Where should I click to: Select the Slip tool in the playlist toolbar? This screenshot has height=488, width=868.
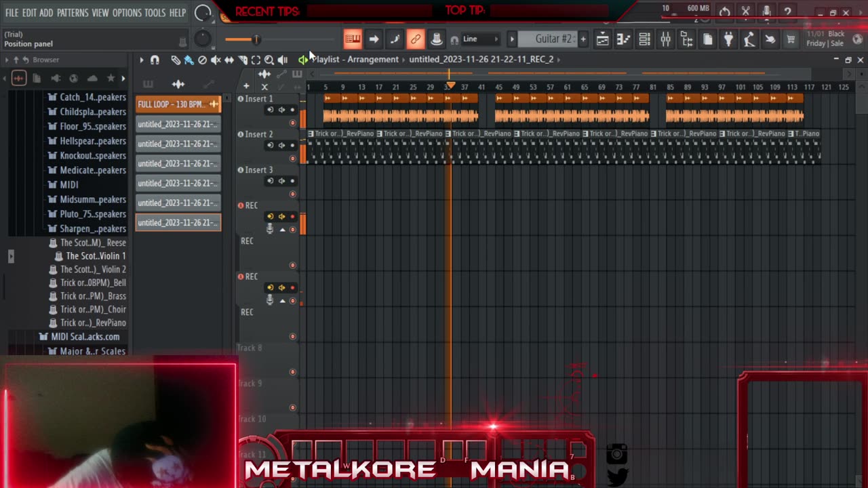click(x=229, y=60)
